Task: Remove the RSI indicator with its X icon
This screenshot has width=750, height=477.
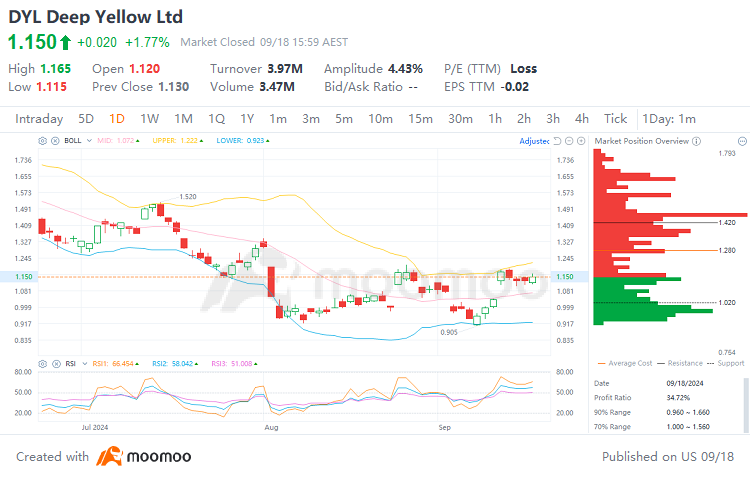Action: coord(56,364)
